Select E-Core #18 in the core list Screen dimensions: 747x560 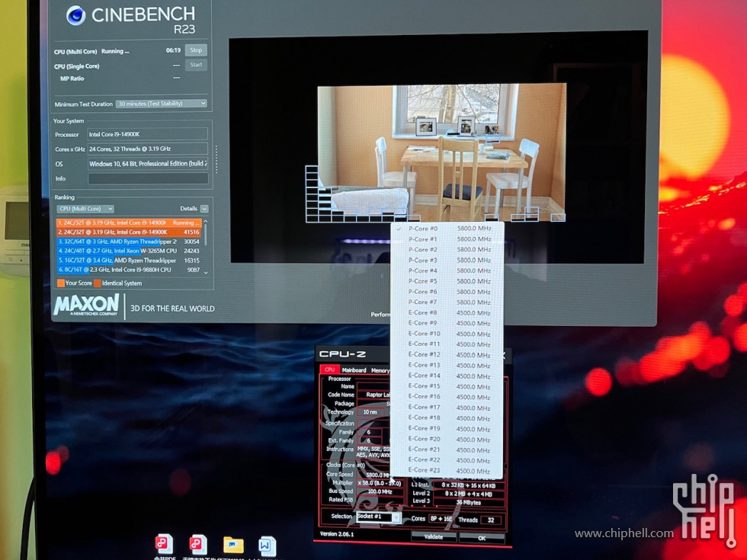(447, 418)
